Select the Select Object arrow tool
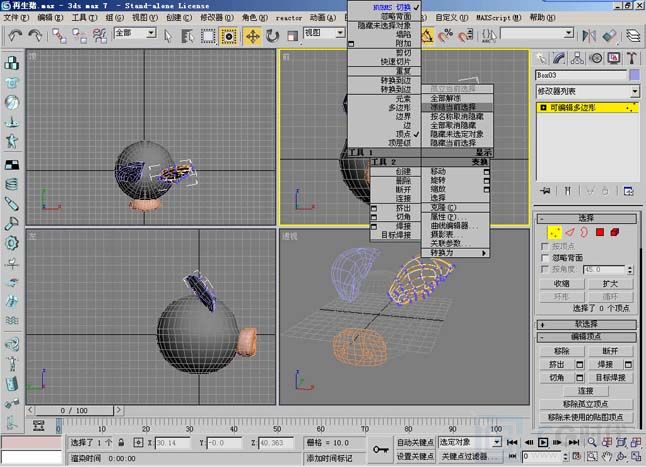Viewport: 646px width, 468px height. [x=167, y=36]
